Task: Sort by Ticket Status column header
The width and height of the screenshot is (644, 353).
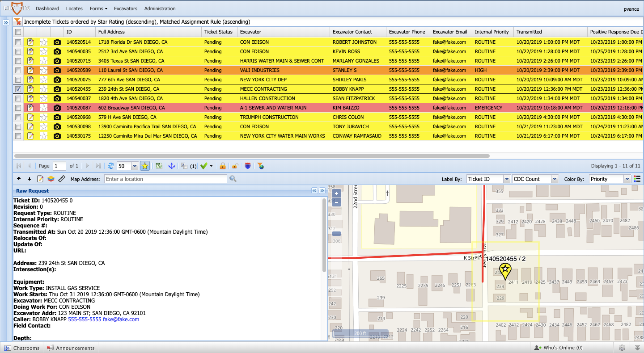Action: coord(219,32)
